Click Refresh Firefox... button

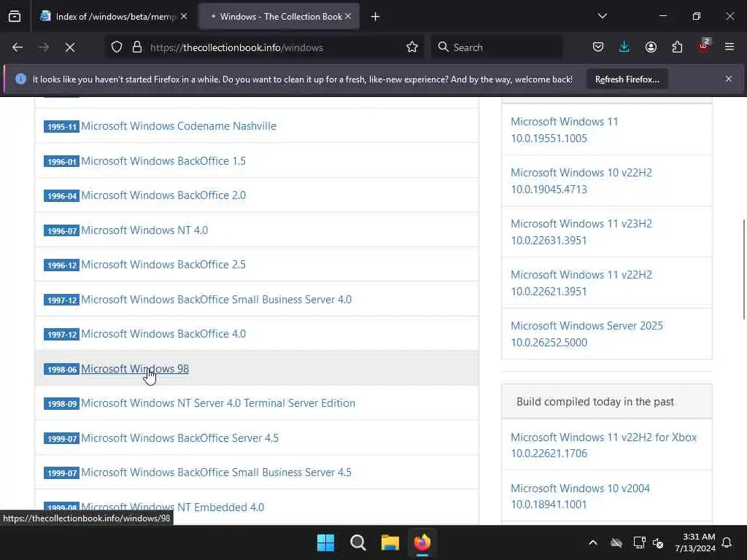627,79
